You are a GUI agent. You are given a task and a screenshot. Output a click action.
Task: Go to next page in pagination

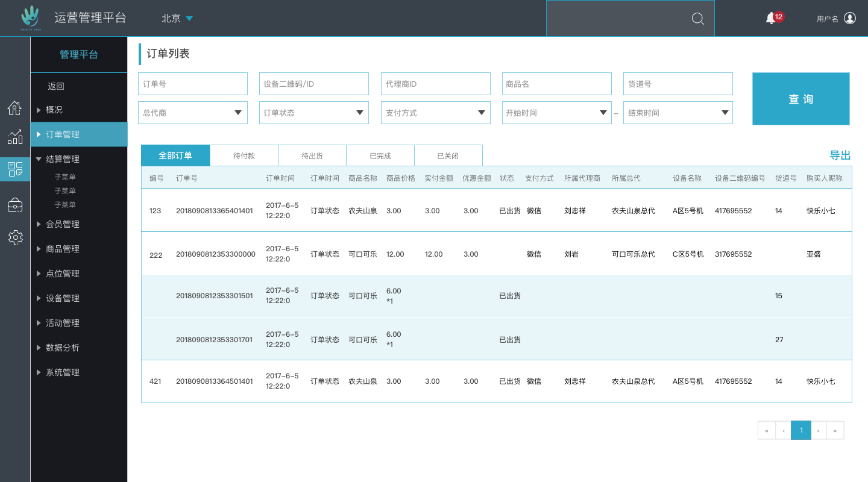(818, 430)
